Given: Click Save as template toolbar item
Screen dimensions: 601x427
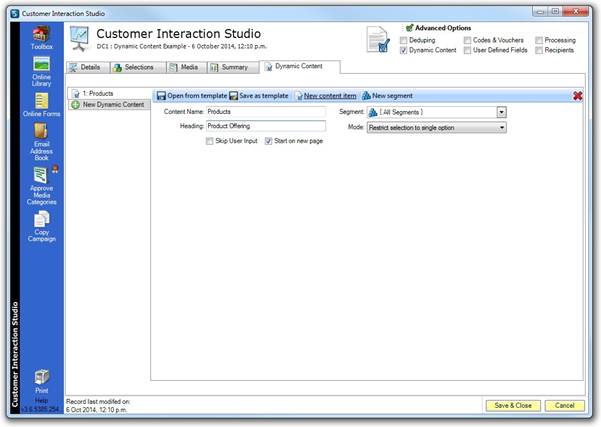Looking at the screenshot, I should point(259,96).
